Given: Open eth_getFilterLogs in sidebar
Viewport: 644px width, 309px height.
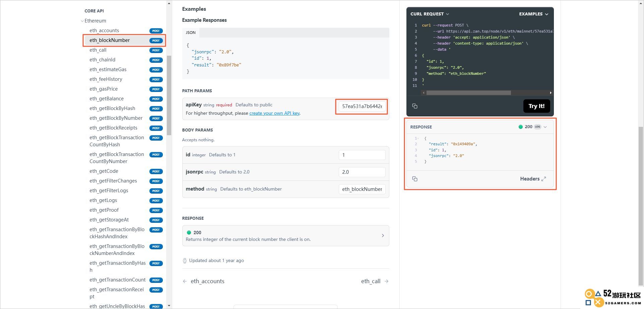Looking at the screenshot, I should pos(124,191).
